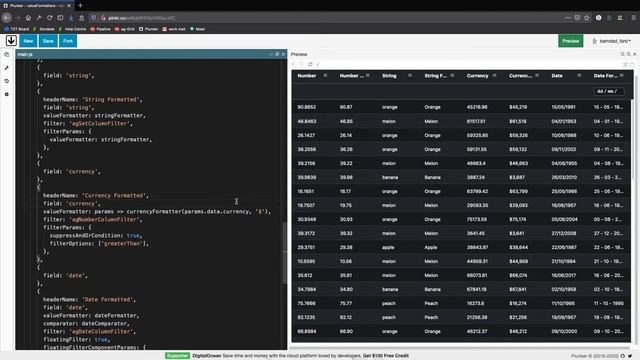Click the preview back arrow
Screen dimensions: 640x360
(293, 64)
